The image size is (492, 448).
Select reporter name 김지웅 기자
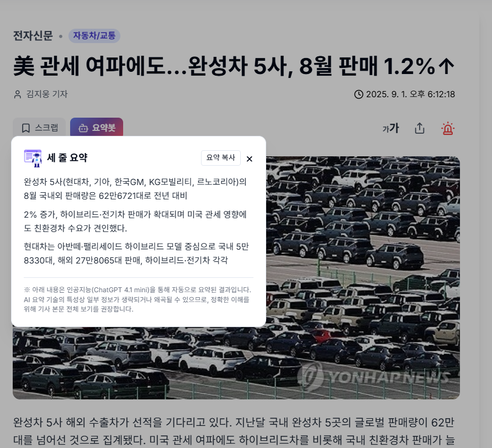(x=47, y=94)
